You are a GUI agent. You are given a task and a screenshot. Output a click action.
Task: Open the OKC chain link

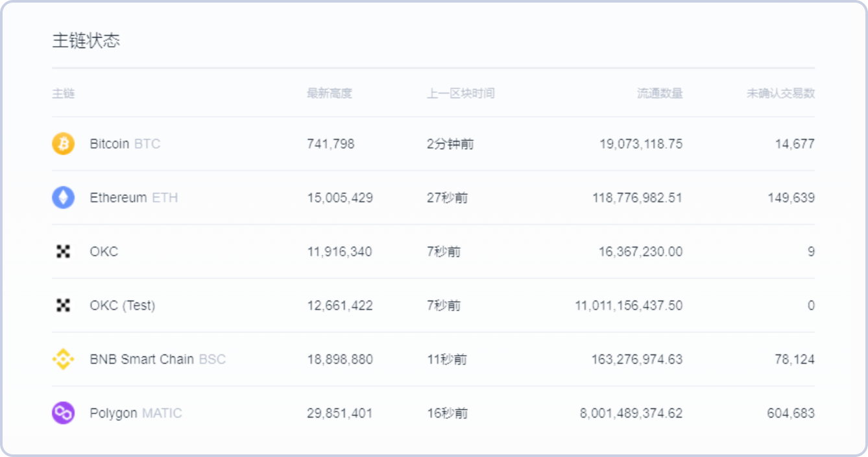point(104,251)
